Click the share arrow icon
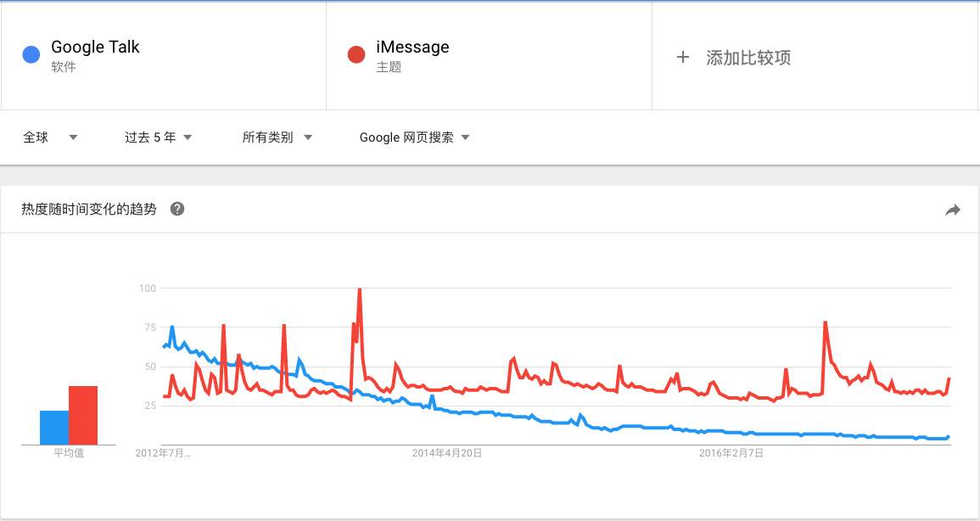The height and width of the screenshot is (521, 980). (x=953, y=210)
